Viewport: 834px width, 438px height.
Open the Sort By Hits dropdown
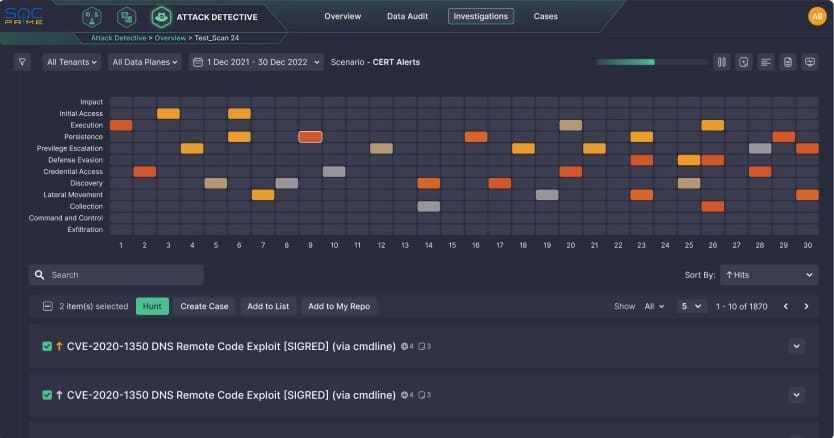[767, 274]
